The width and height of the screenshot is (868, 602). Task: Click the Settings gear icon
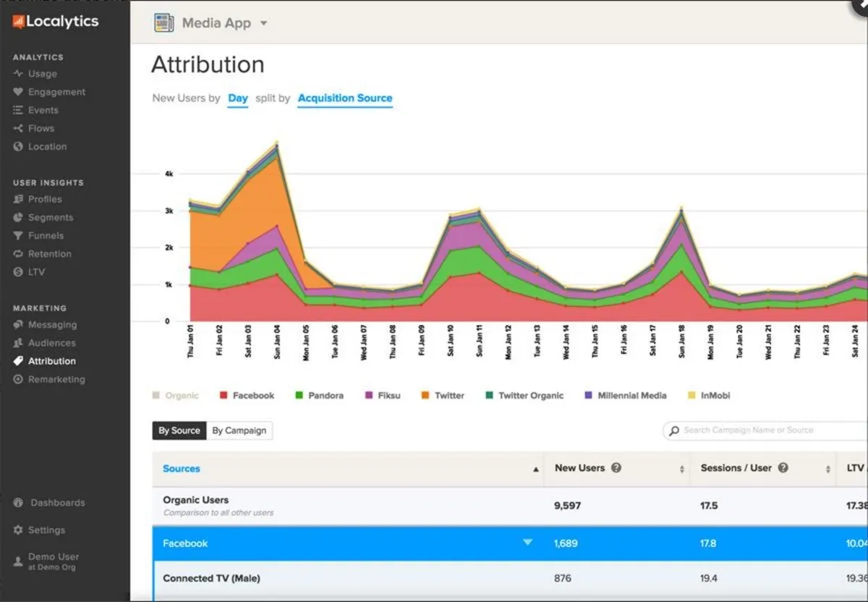pos(18,530)
